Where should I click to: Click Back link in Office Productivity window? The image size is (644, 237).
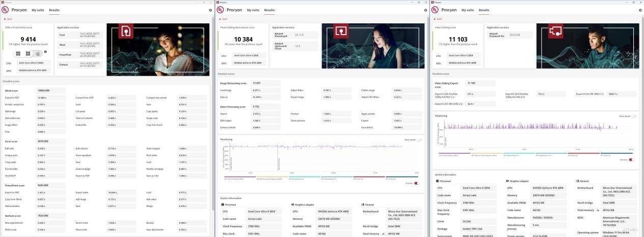[x=8, y=19]
